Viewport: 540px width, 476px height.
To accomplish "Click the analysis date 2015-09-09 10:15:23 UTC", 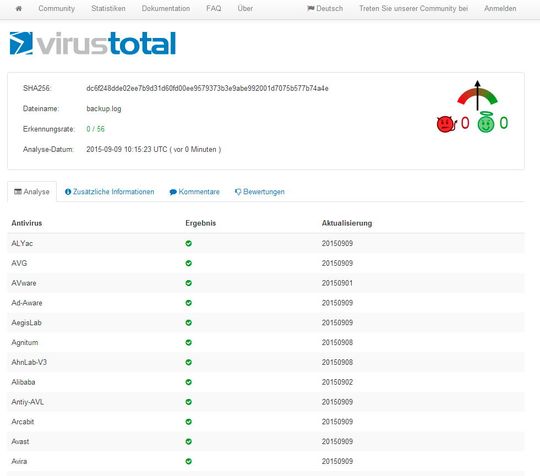I will click(x=127, y=149).
